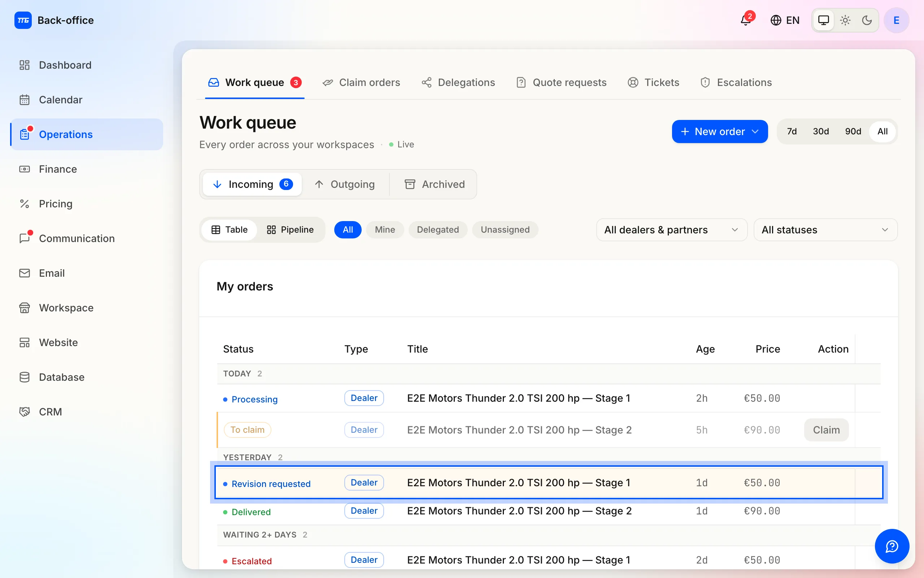Open the Delivered Stage 2 order
The height and width of the screenshot is (578, 924).
pos(549,511)
